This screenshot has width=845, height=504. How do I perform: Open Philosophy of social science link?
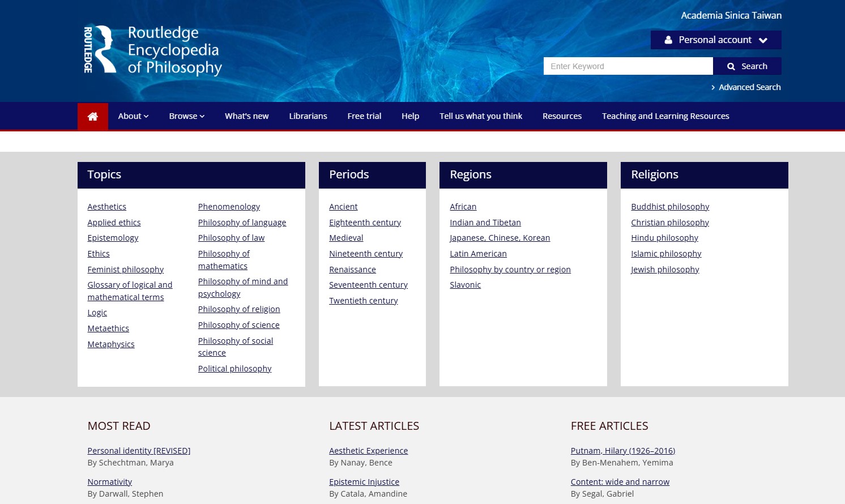[236, 347]
